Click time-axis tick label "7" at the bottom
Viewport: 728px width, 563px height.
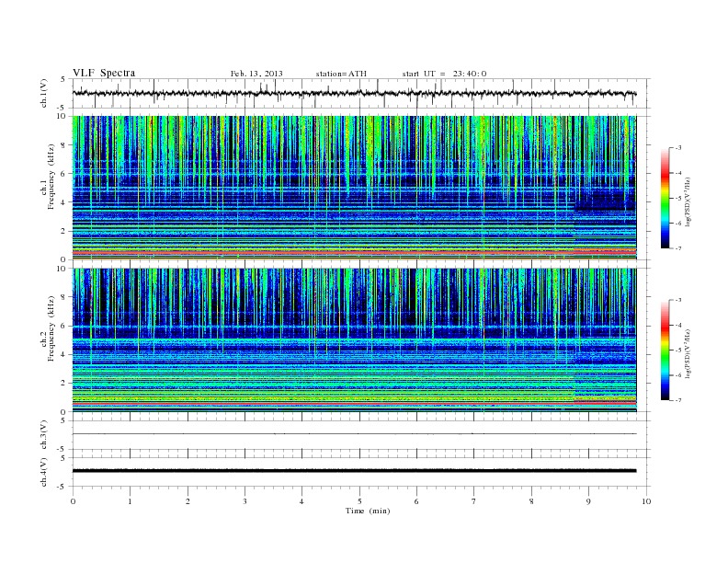coord(474,501)
